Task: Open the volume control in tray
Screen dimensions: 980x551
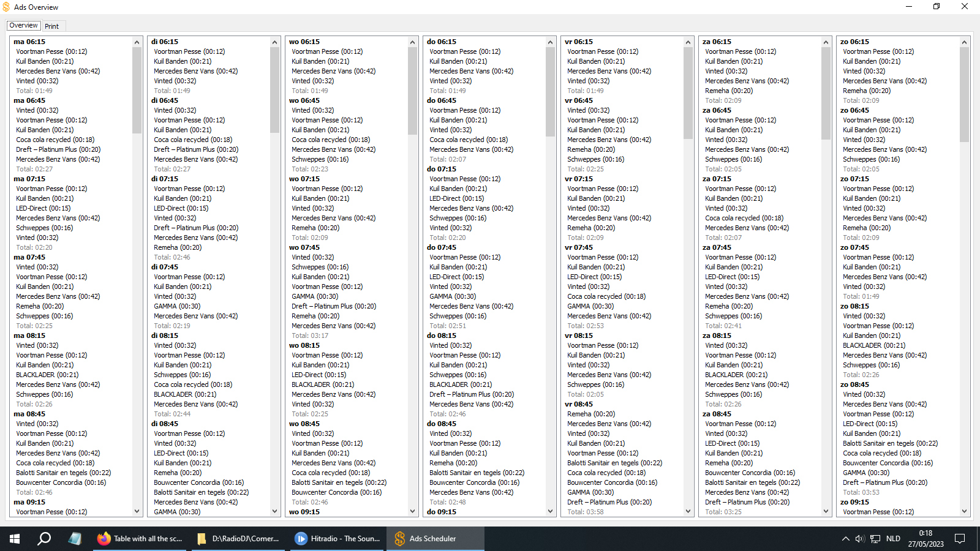Action: 860,539
